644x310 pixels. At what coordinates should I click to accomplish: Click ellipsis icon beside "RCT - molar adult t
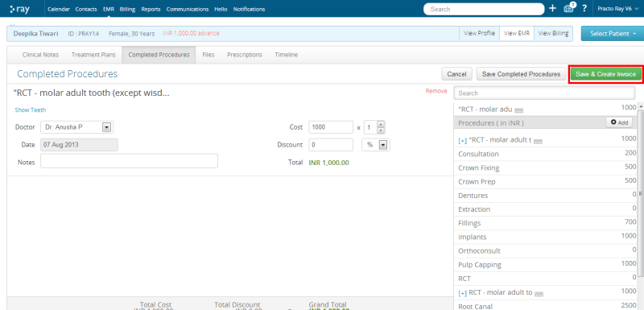(538, 141)
